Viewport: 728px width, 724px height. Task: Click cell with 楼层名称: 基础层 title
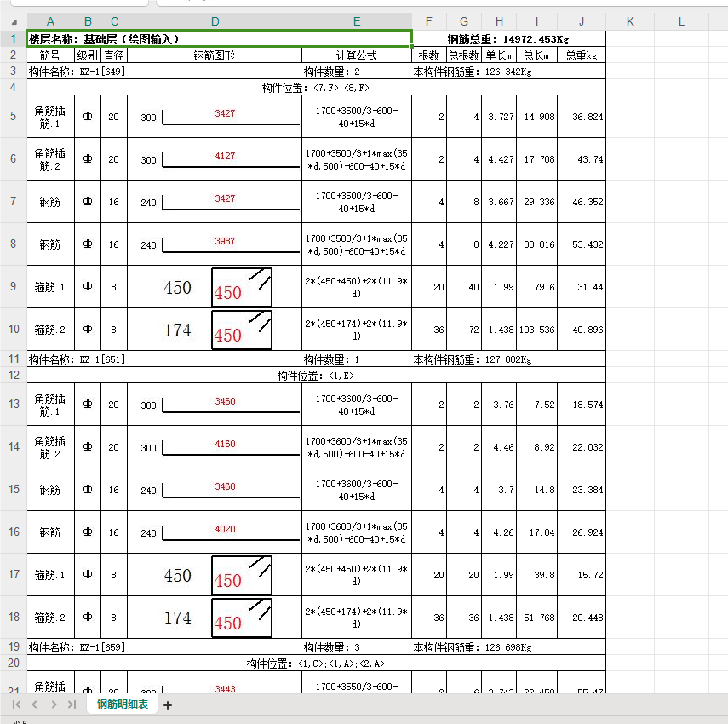click(x=219, y=38)
